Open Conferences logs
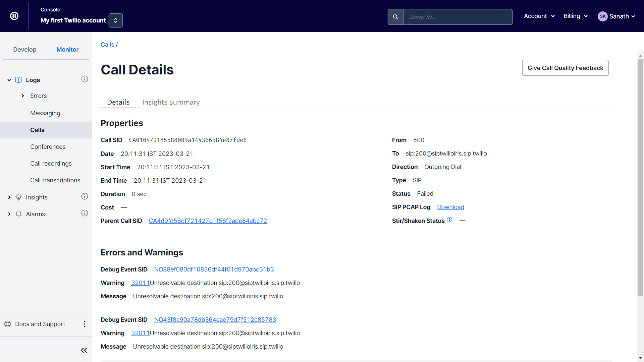 48,147
